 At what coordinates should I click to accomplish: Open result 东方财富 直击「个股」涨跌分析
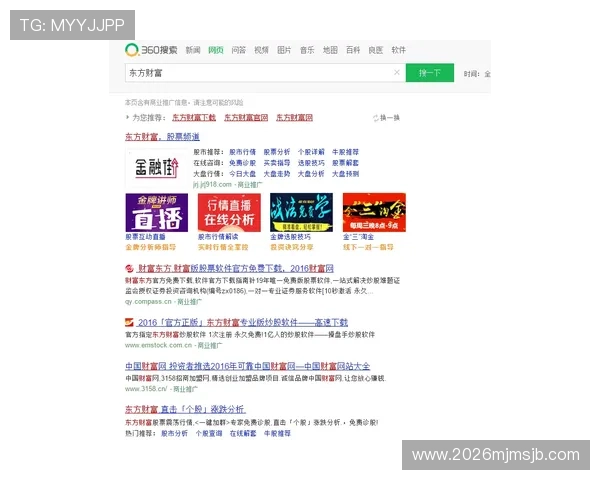[x=185, y=410]
